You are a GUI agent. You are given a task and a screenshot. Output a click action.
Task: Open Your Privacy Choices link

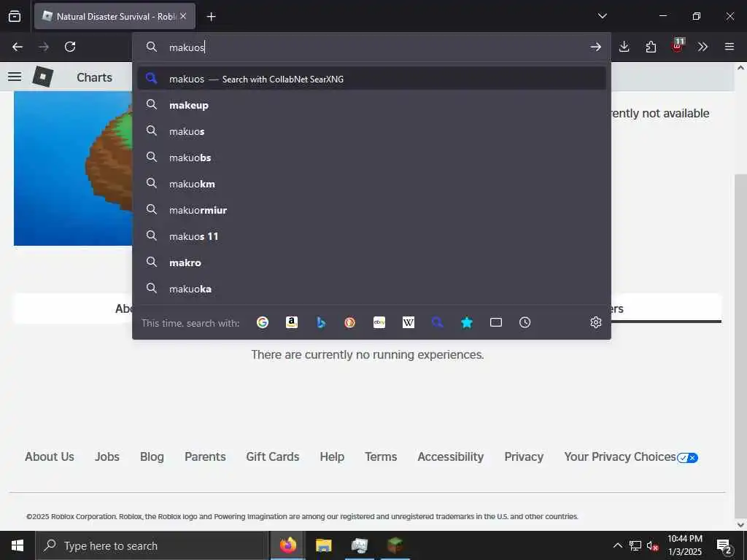pyautogui.click(x=631, y=456)
